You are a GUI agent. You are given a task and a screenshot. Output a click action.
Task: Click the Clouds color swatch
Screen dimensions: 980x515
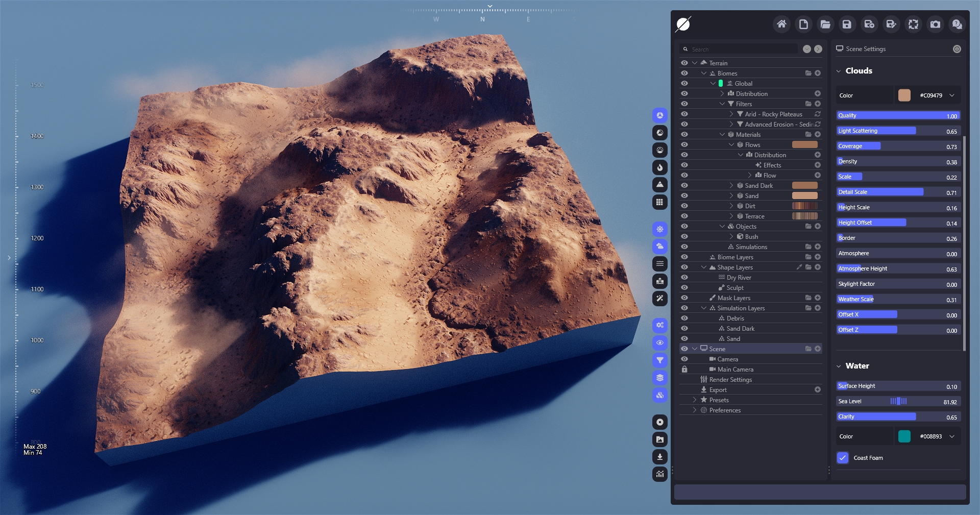(x=904, y=95)
